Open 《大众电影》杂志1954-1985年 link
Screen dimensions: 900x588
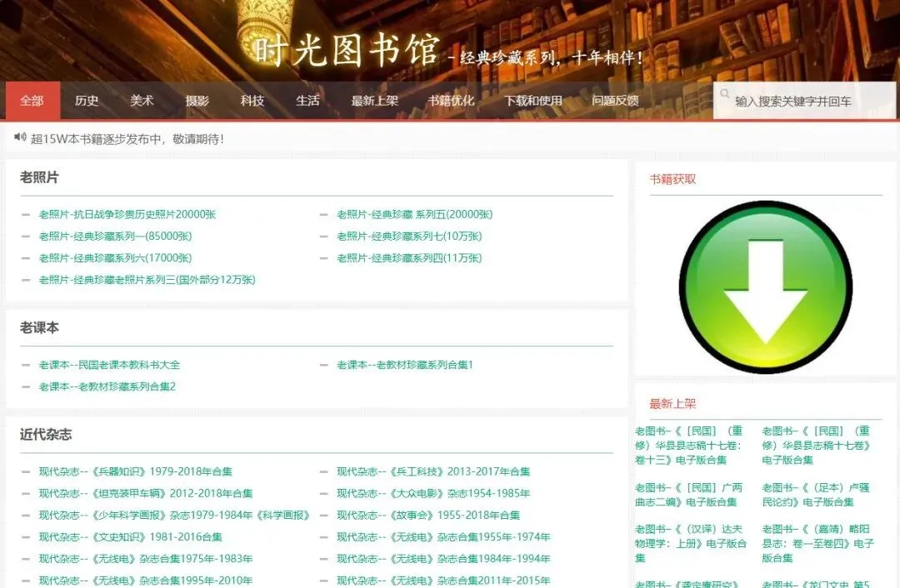433,493
